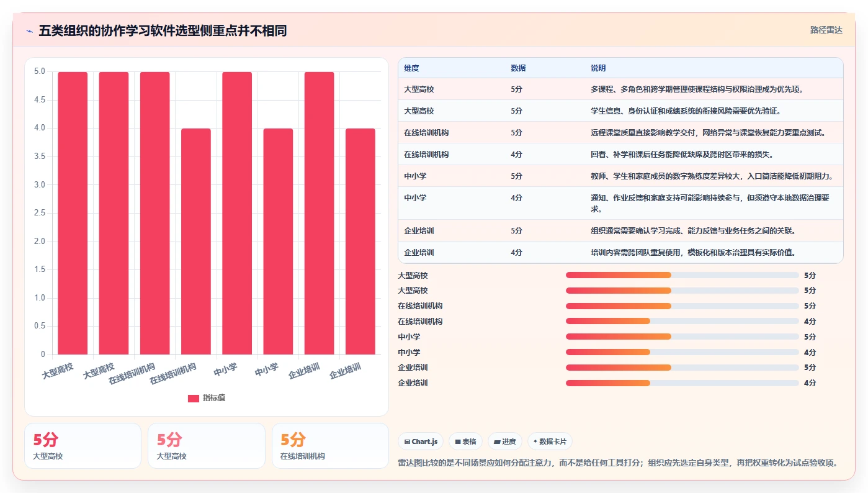Screen dimensions: 868x493
Task: Select the 进度 chip
Action: [x=505, y=441]
